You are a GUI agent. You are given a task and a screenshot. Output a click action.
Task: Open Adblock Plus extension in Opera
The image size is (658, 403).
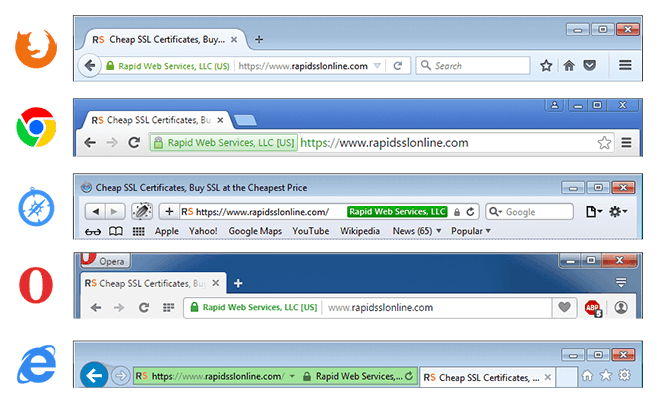click(x=593, y=308)
